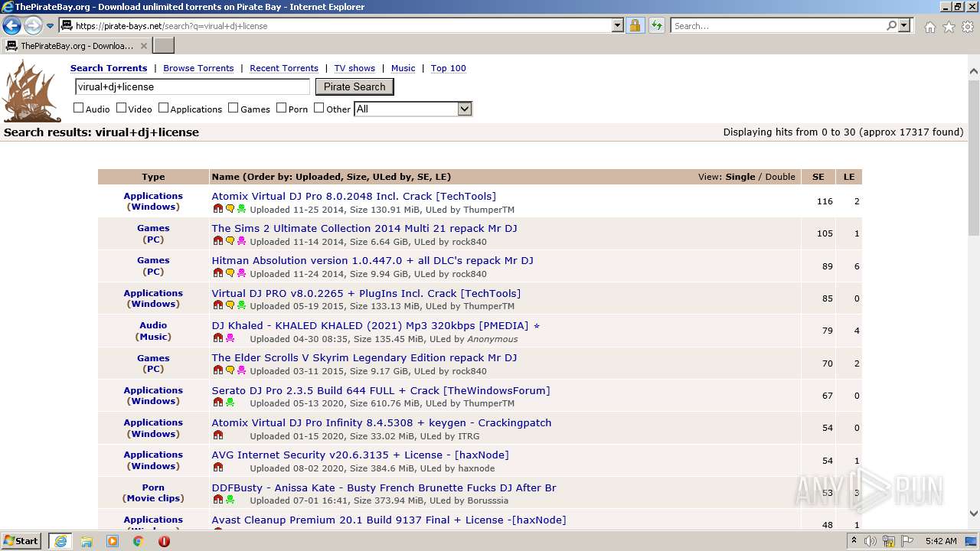The height and width of the screenshot is (551, 980).
Task: Click the page vertical scrollbar up arrow
Action: 974,72
